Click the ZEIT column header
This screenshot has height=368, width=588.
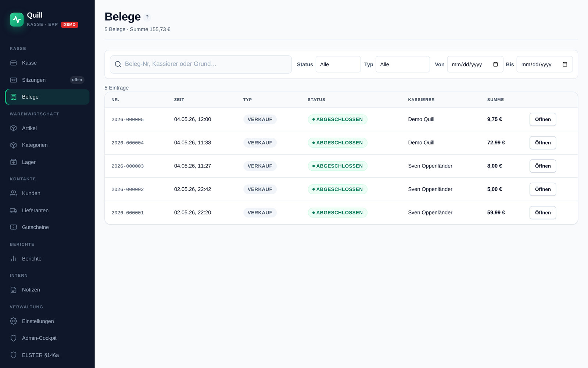(x=179, y=100)
